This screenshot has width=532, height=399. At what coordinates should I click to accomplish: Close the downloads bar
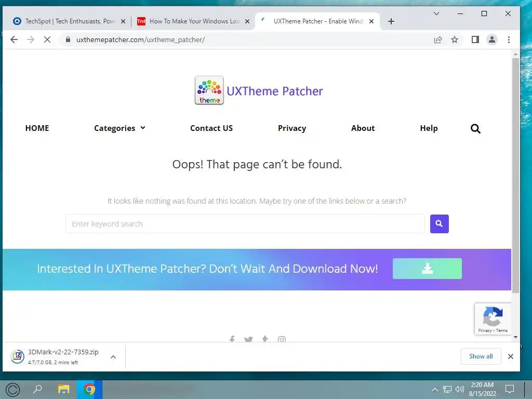510,356
